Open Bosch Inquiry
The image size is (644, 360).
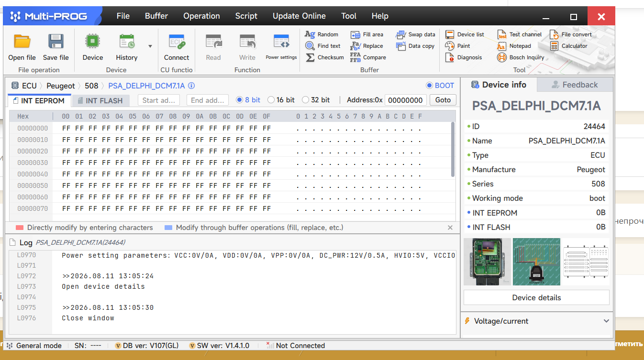point(521,57)
